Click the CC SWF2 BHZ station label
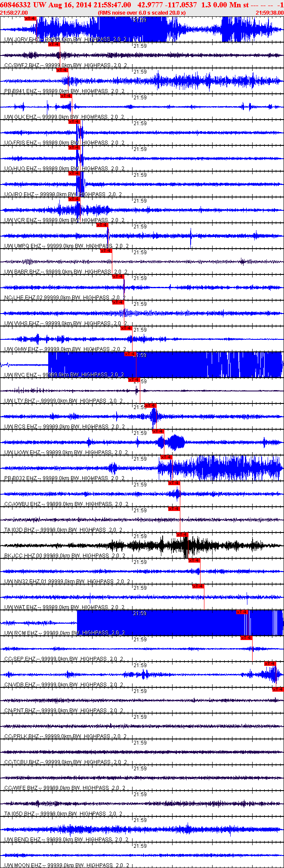This screenshot has height=868, width=284. pyautogui.click(x=66, y=65)
